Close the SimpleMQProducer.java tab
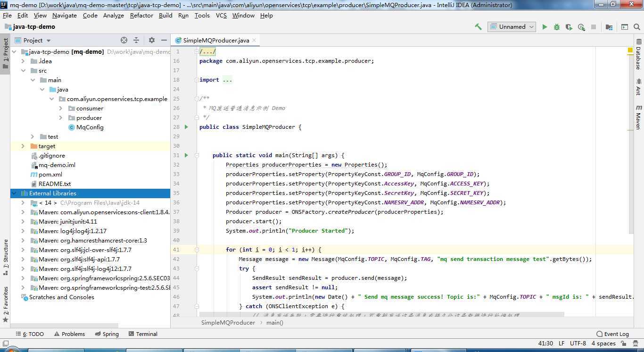This screenshot has width=644, height=352. coord(255,40)
